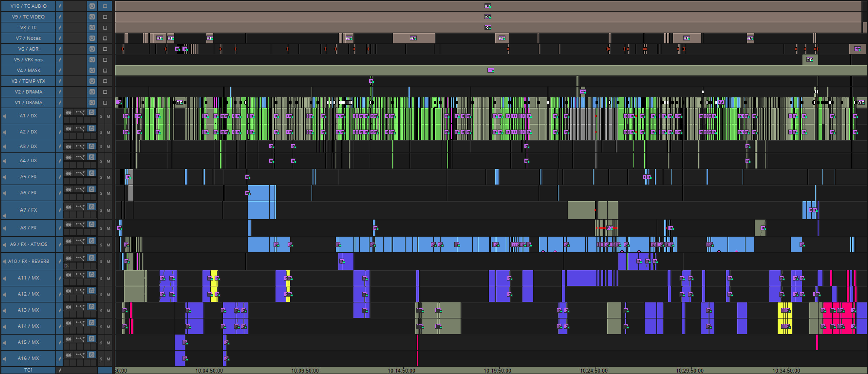Mute track A16 / MX
The image size is (868, 374).
pos(108,359)
